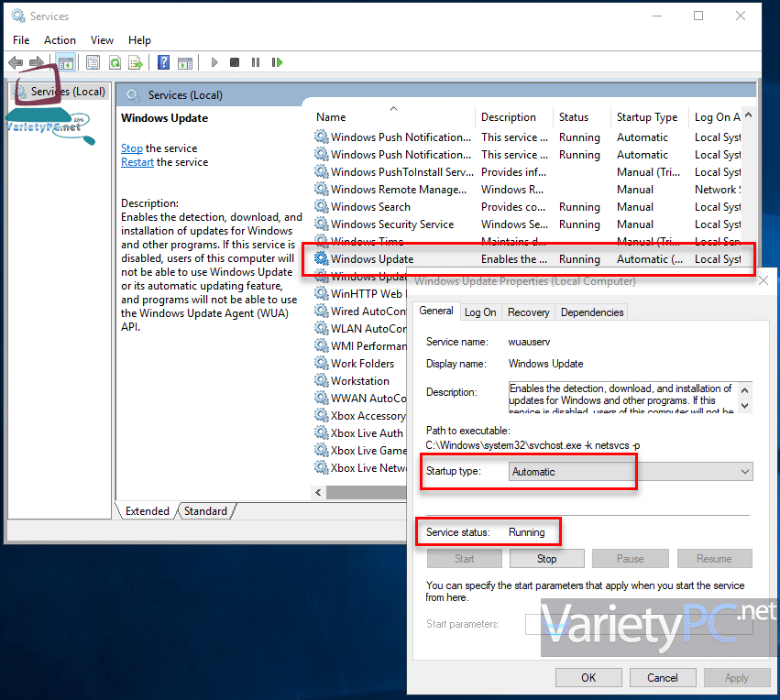Sort by the Description column header
Image resolution: width=780 pixels, height=700 pixels.
(513, 117)
